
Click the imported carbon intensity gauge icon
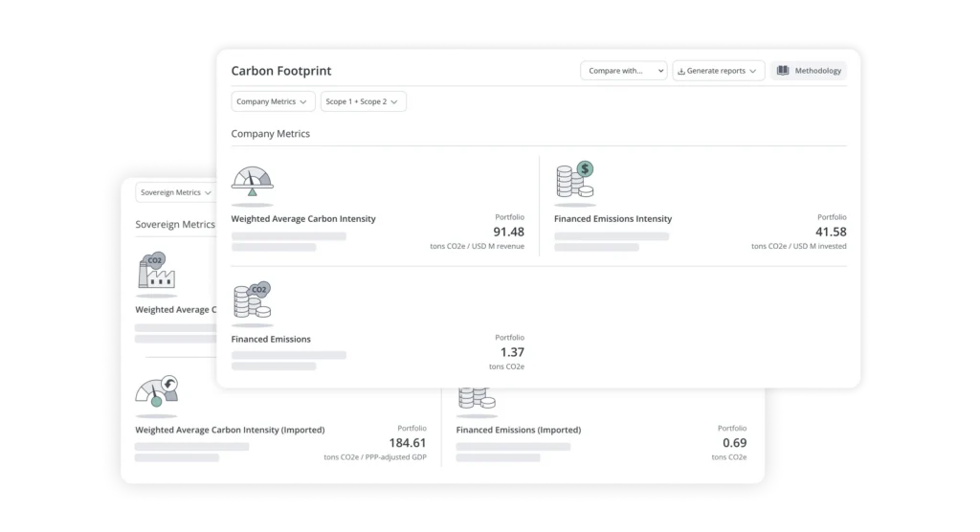click(157, 391)
